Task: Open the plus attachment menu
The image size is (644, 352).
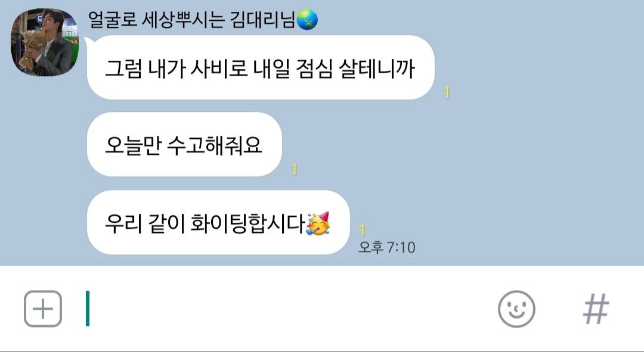Action: pyautogui.click(x=43, y=309)
